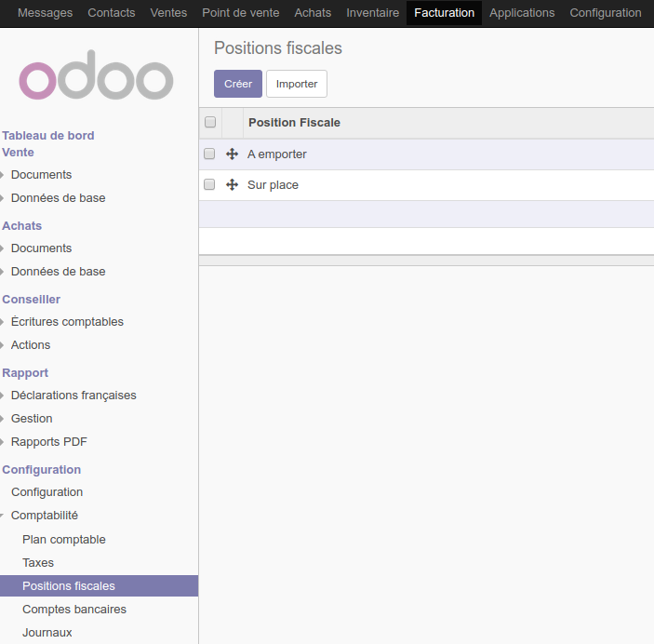Click the Importer button

point(296,84)
